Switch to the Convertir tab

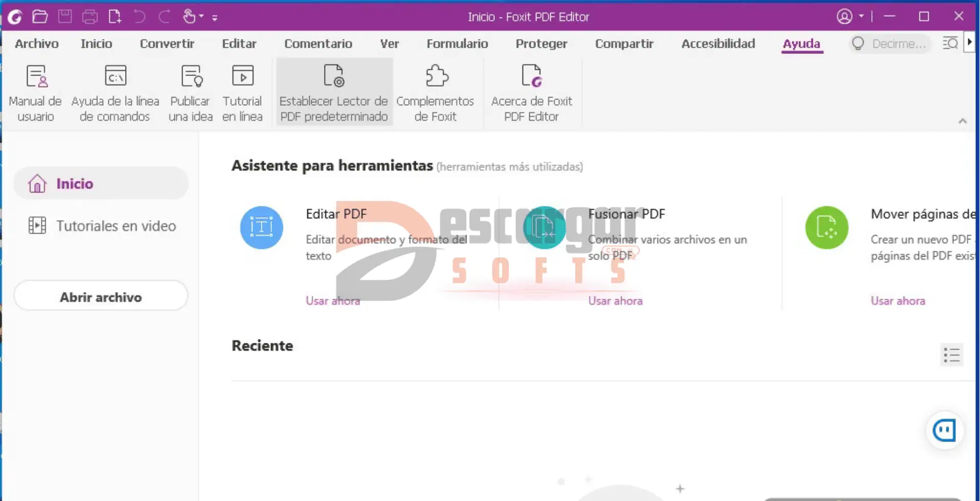click(x=167, y=44)
